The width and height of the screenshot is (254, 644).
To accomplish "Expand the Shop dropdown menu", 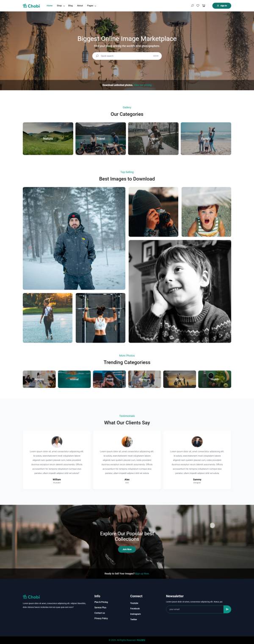I will [x=60, y=6].
